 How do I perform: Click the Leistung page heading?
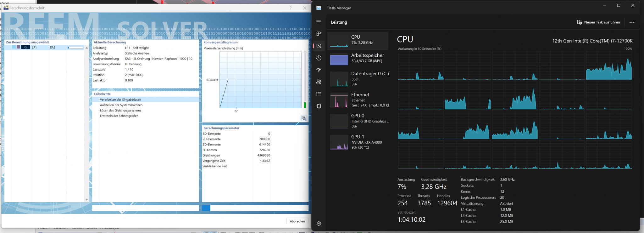(x=339, y=22)
